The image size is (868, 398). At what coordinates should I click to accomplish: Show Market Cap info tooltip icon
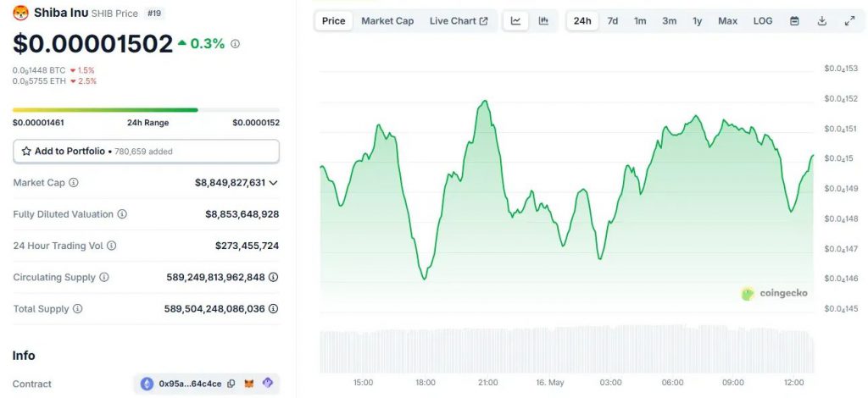point(74,182)
